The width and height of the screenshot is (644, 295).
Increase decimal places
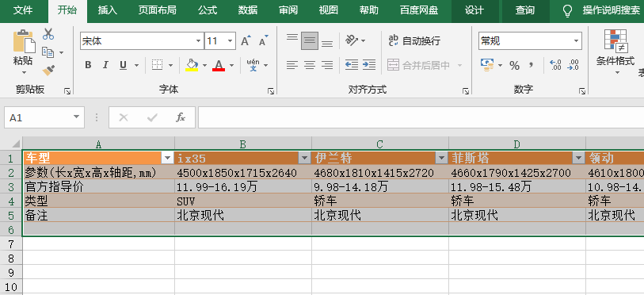click(x=556, y=65)
